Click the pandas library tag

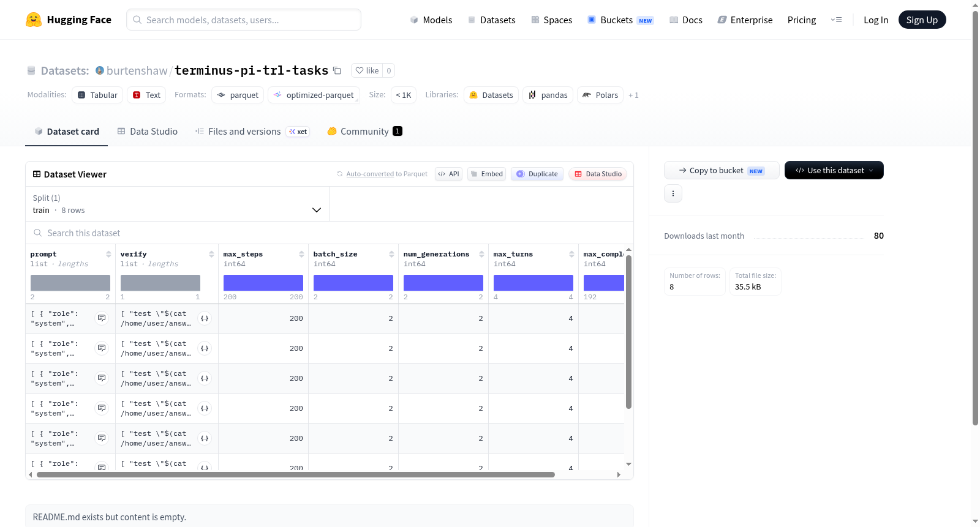tap(548, 95)
